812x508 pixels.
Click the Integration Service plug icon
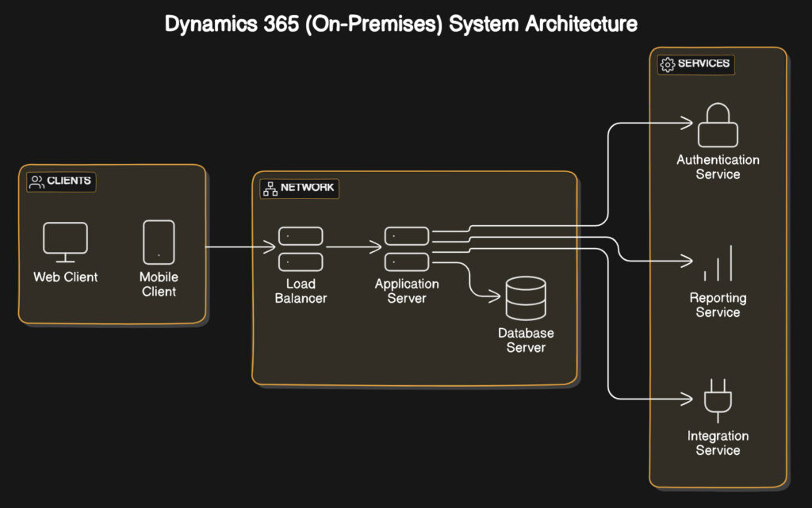[x=718, y=400]
